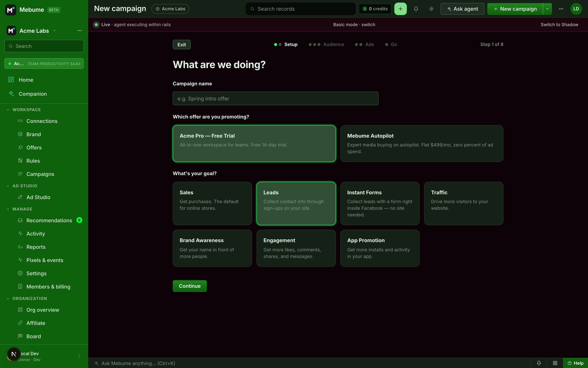Toggle theme with the sun icon
This screenshot has width=588, height=368.
point(431,9)
